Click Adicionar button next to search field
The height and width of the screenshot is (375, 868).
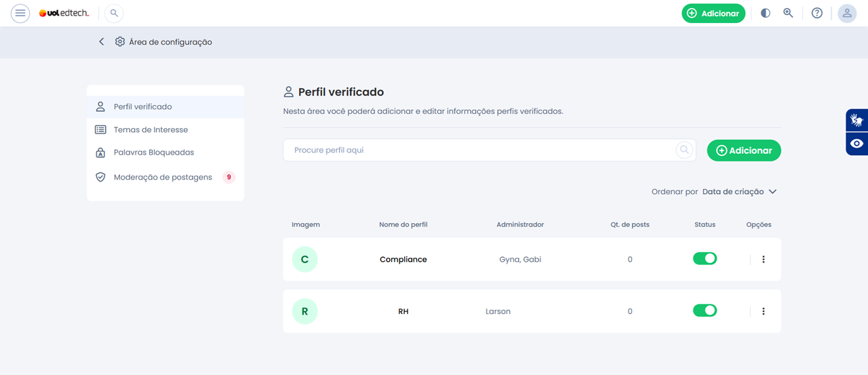point(744,151)
